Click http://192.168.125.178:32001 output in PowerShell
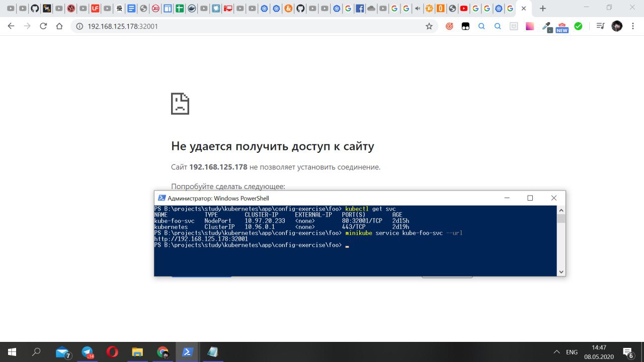This screenshot has height=362, width=644. (x=201, y=239)
